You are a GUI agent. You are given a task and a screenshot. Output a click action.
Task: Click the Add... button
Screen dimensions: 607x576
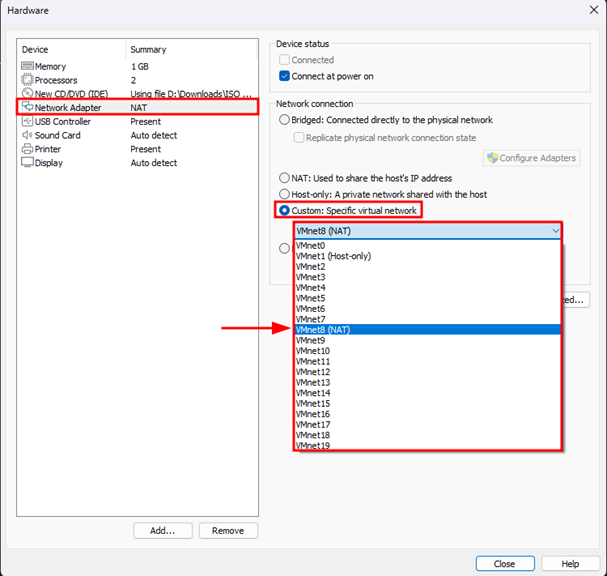(163, 530)
